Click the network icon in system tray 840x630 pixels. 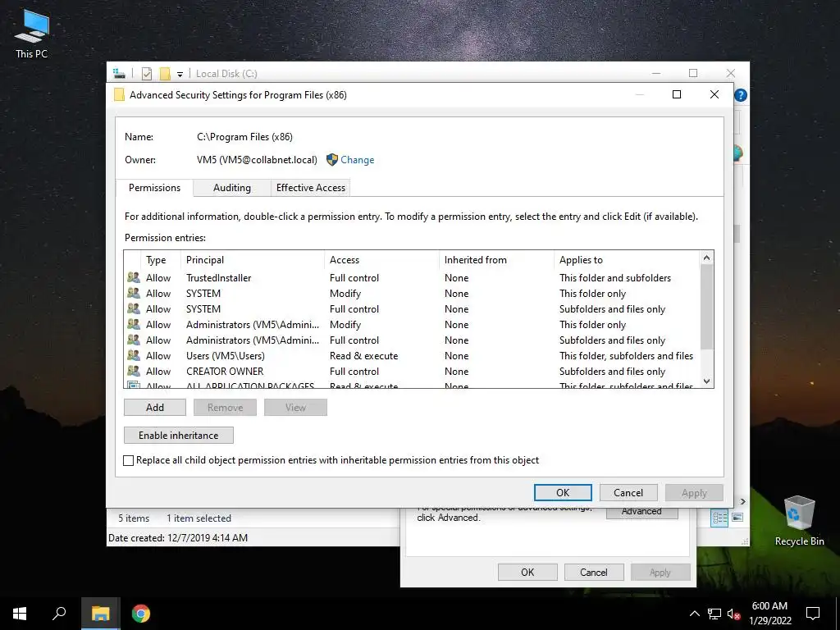point(714,614)
